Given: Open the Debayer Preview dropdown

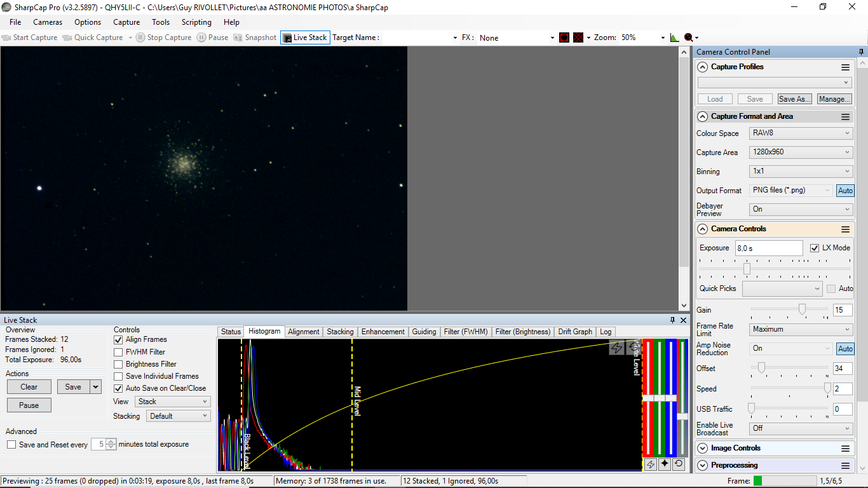Looking at the screenshot, I should tap(801, 209).
